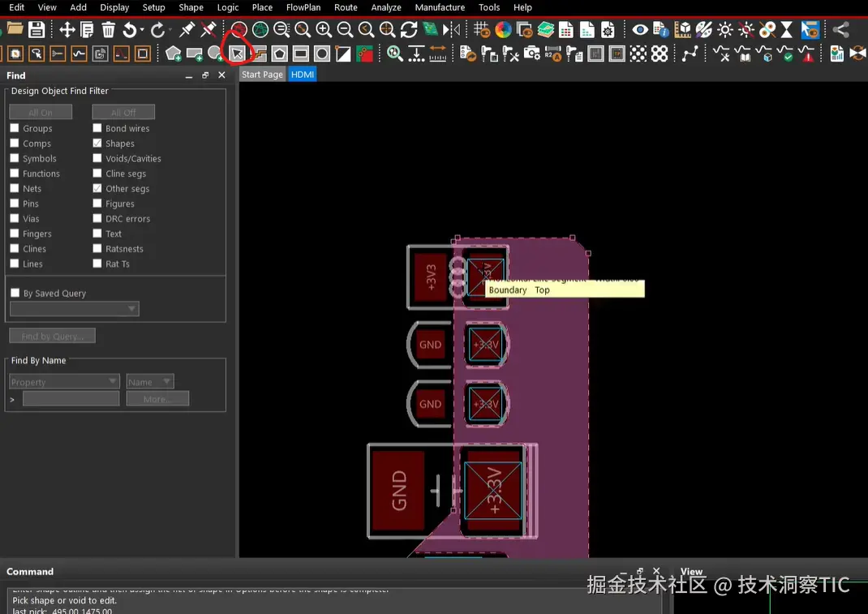Click the Fix pushpin icon
The height and width of the screenshot is (614, 868).
point(187,29)
